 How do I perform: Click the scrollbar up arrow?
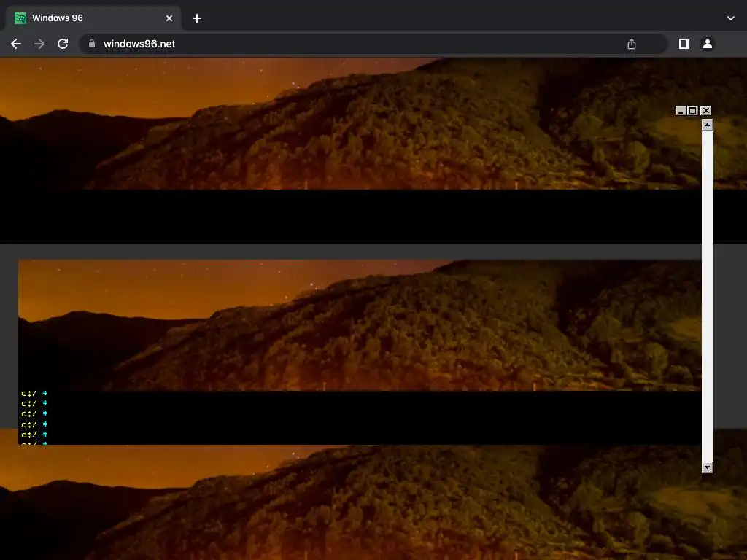click(708, 125)
